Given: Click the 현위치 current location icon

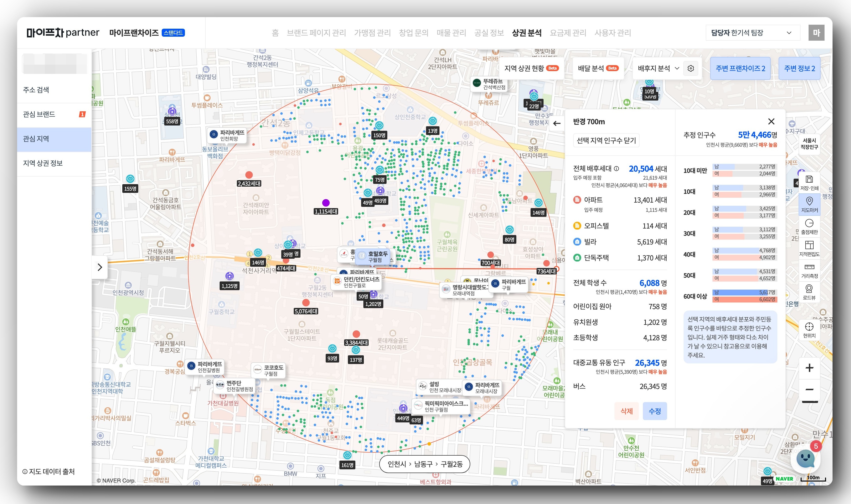Looking at the screenshot, I should coord(809,330).
